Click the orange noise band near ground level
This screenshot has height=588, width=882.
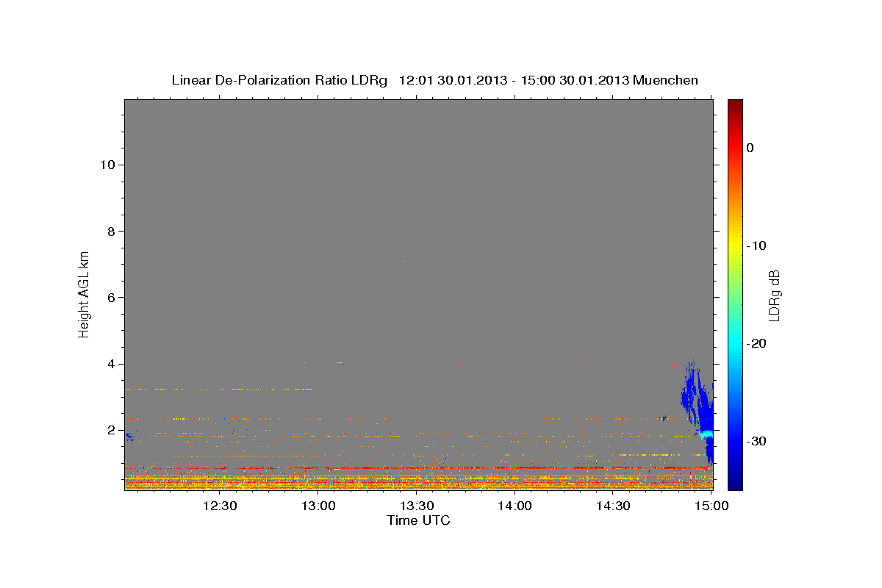(x=418, y=482)
